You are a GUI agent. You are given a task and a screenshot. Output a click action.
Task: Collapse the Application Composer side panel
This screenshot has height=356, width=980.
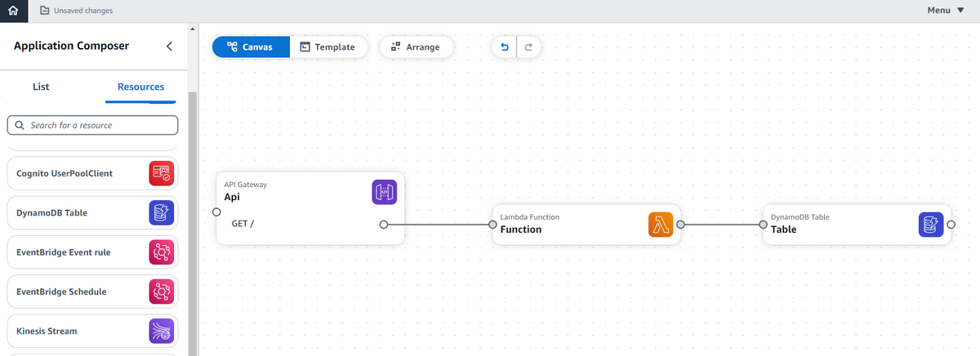coord(169,47)
